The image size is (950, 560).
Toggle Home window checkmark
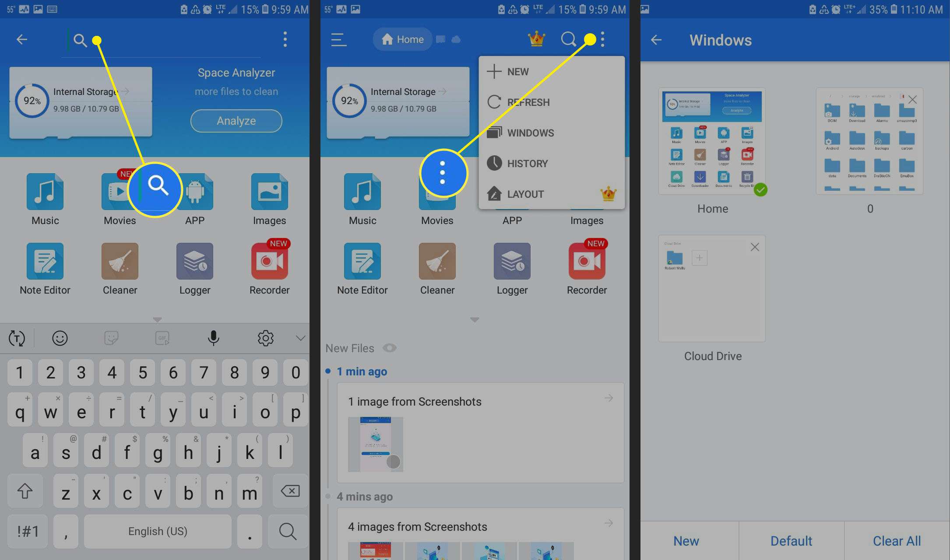[x=759, y=189]
